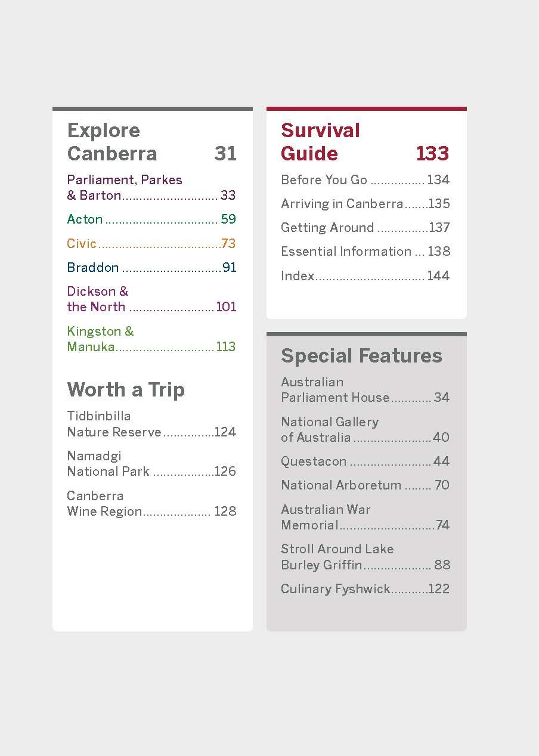This screenshot has height=756, width=539.
Task: Open the Essential Information entry
Action: (x=365, y=252)
